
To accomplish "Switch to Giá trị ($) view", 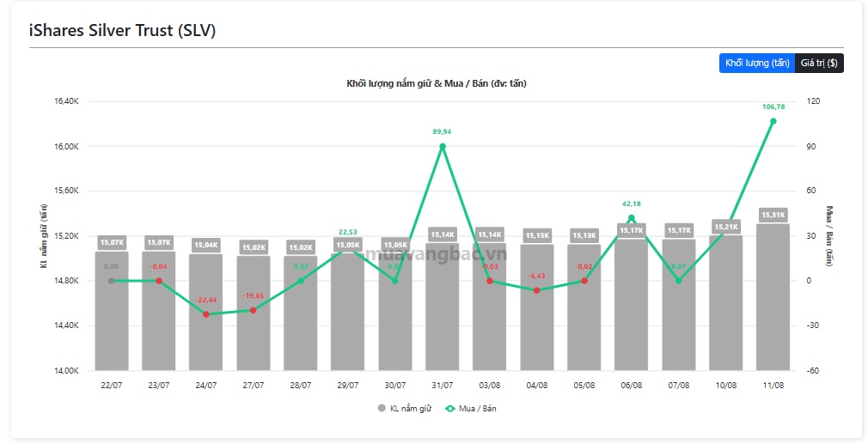I will point(819,63).
